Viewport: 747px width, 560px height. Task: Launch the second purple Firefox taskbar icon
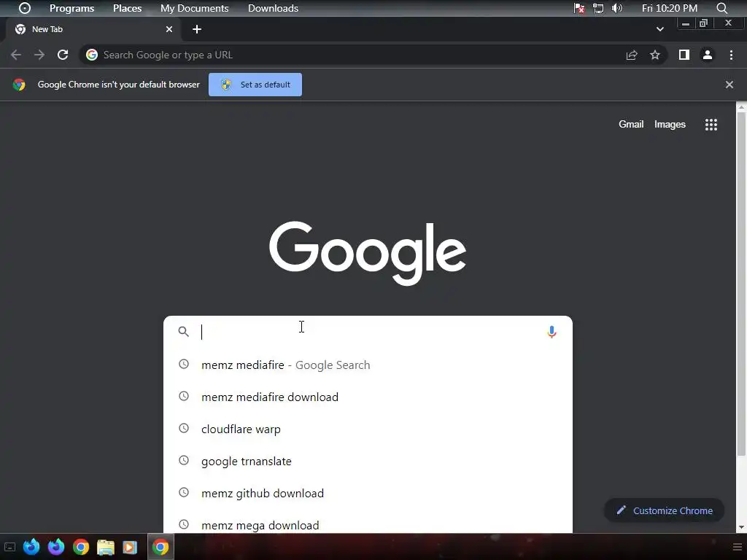tap(56, 547)
